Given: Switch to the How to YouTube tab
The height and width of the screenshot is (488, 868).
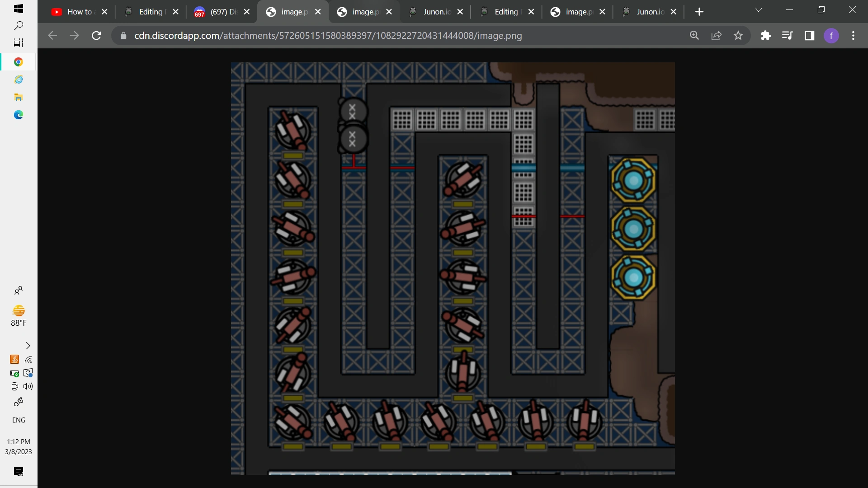Looking at the screenshot, I should point(74,12).
